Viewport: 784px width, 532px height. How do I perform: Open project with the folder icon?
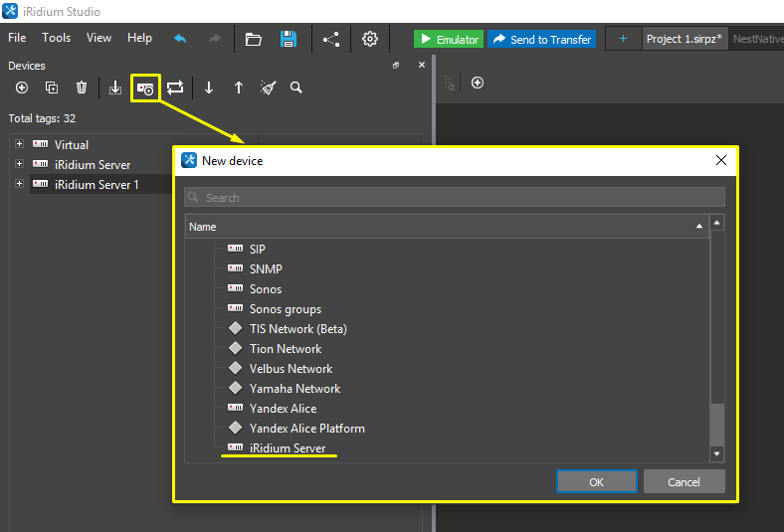(x=254, y=39)
